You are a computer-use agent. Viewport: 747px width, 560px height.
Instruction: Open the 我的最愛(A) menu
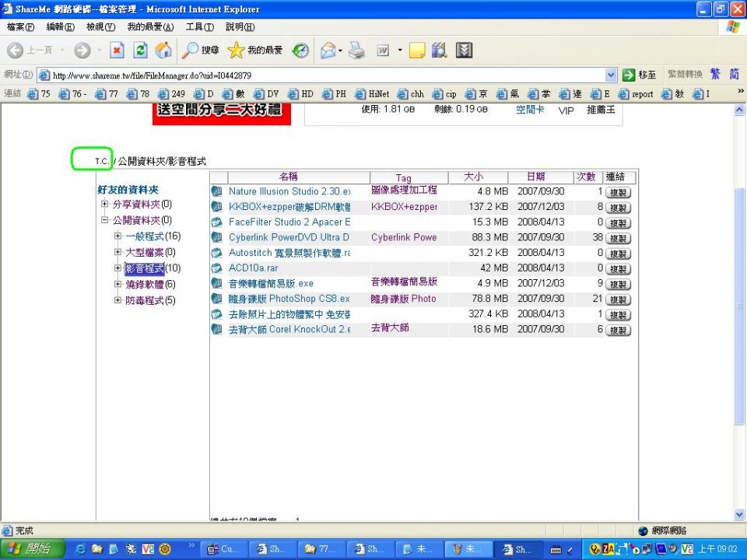pos(150,26)
